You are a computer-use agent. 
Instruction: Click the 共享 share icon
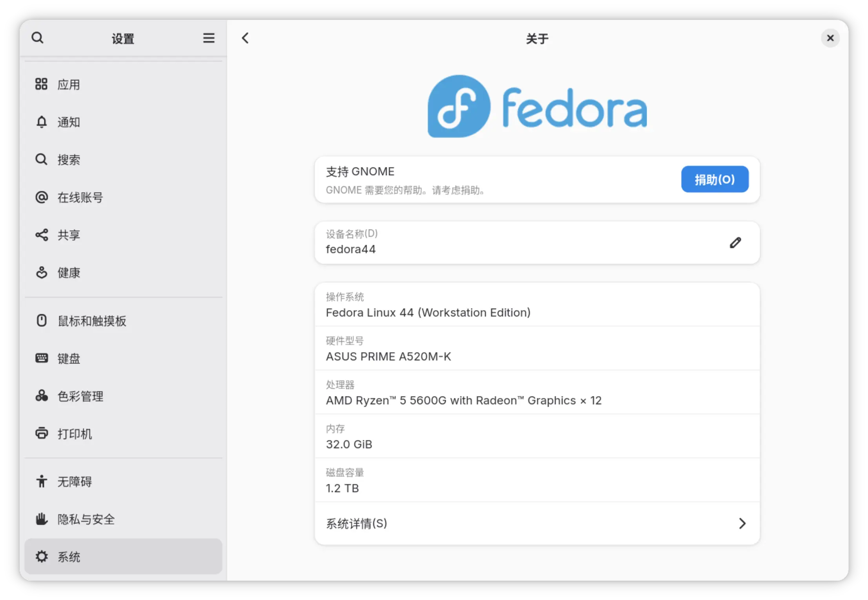[41, 235]
